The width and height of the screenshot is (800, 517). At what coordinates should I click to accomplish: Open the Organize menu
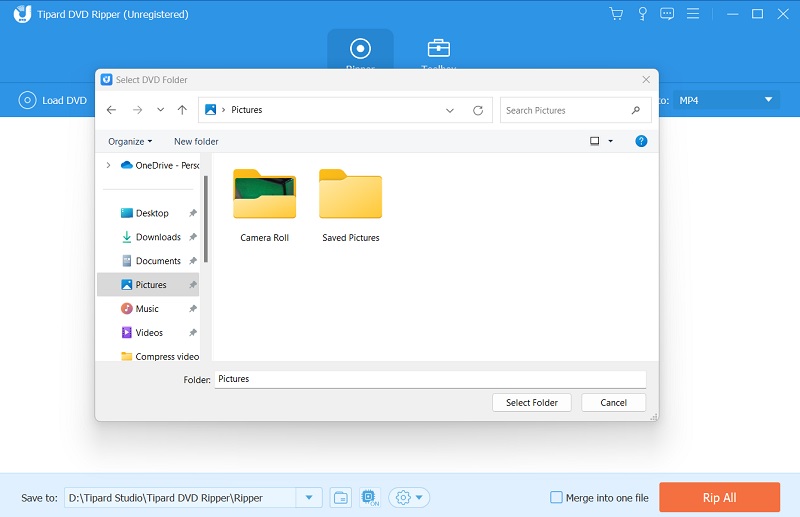[x=130, y=141]
